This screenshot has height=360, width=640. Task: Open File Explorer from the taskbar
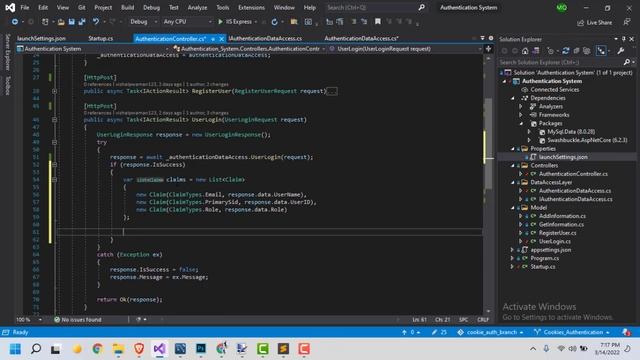click(118, 349)
